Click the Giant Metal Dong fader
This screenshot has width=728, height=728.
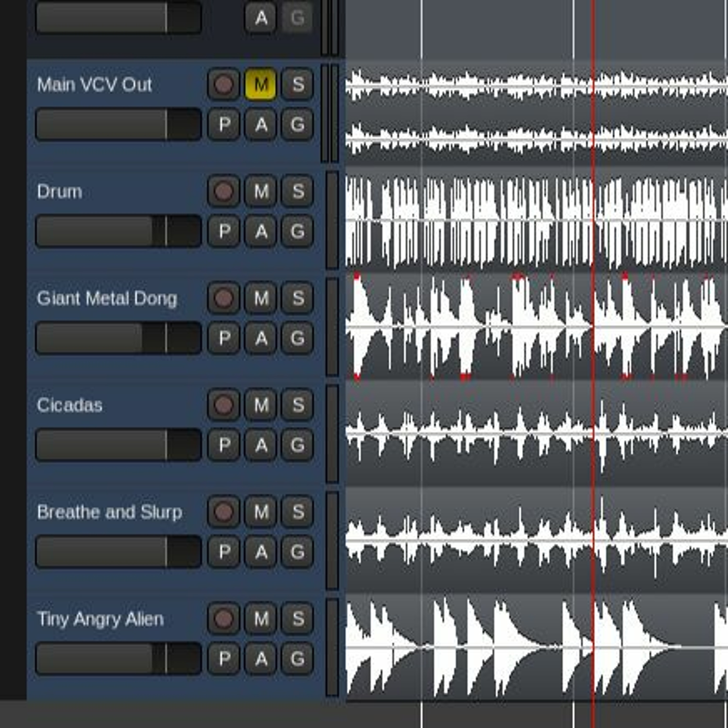(x=118, y=338)
